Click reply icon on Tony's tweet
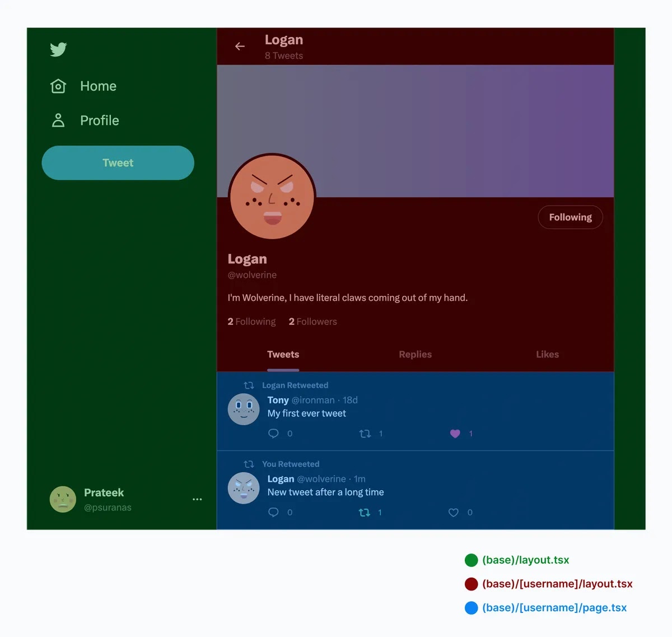This screenshot has height=637, width=672. click(273, 433)
